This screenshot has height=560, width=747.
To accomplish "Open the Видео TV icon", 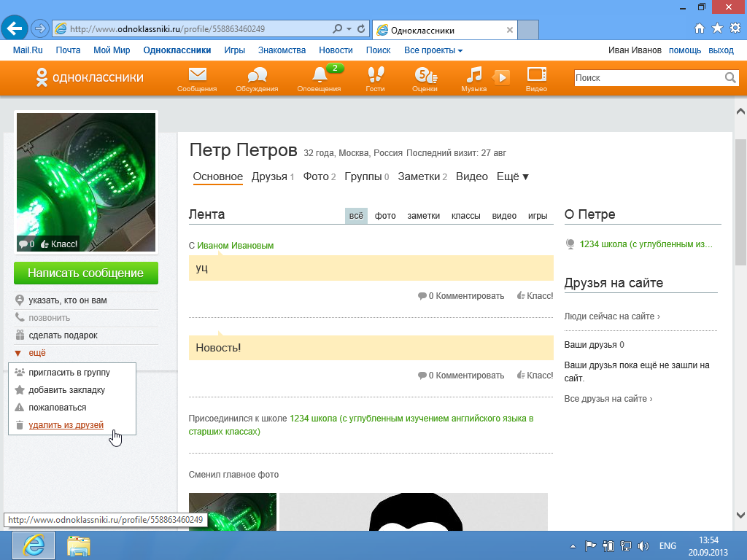I will 536,79.
